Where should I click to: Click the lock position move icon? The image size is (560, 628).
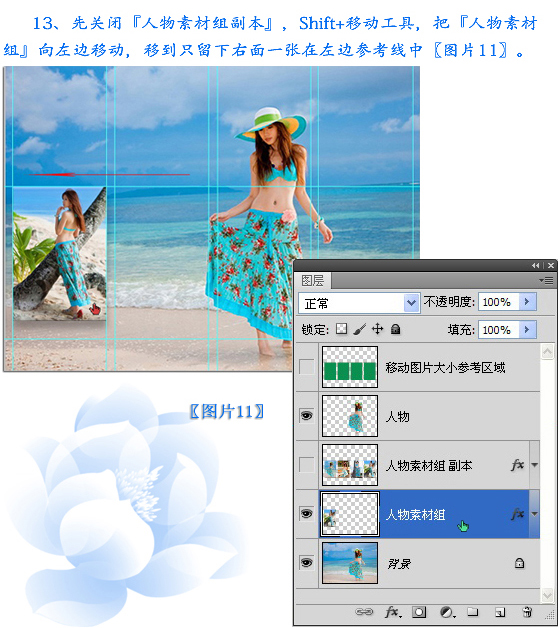(377, 329)
